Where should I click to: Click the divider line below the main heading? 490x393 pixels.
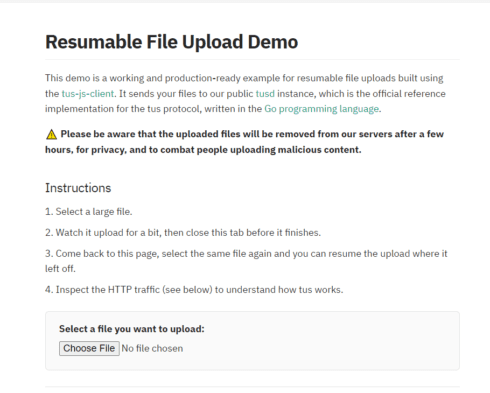252,60
